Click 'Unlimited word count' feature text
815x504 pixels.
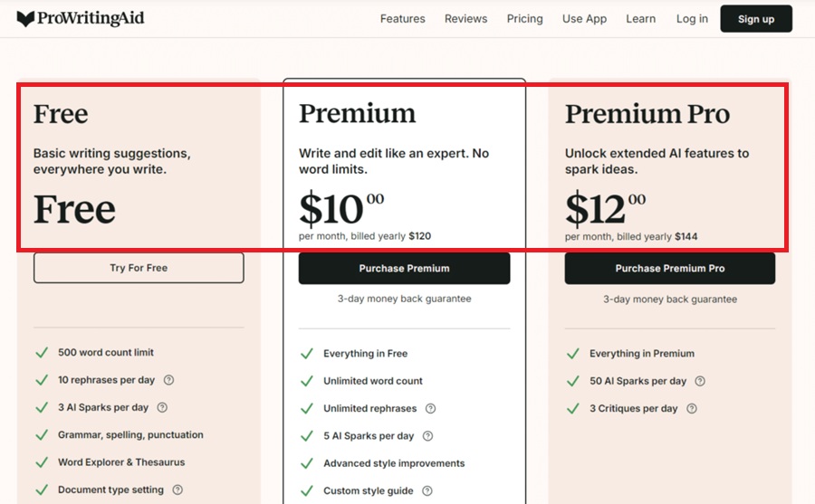[373, 381]
